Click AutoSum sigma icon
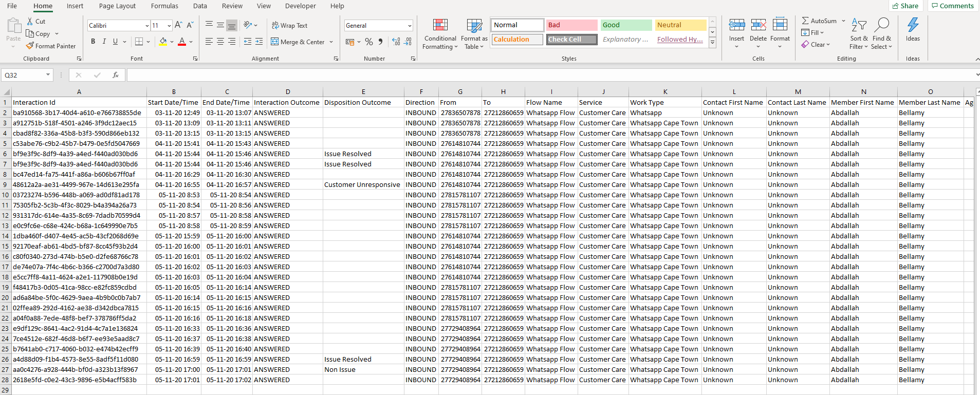 [805, 21]
